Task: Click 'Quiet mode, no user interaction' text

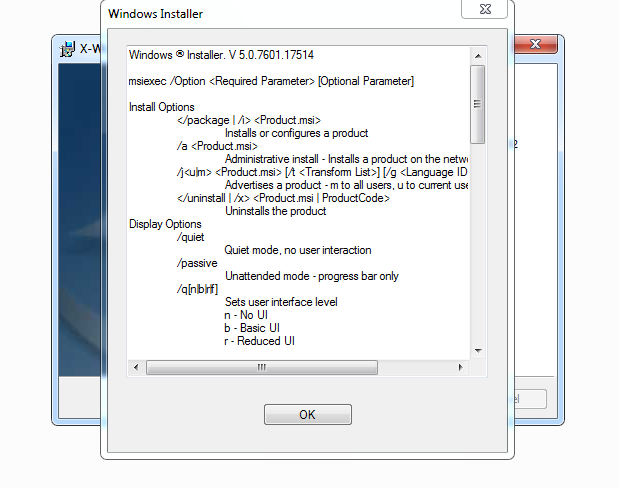Action: tap(298, 250)
